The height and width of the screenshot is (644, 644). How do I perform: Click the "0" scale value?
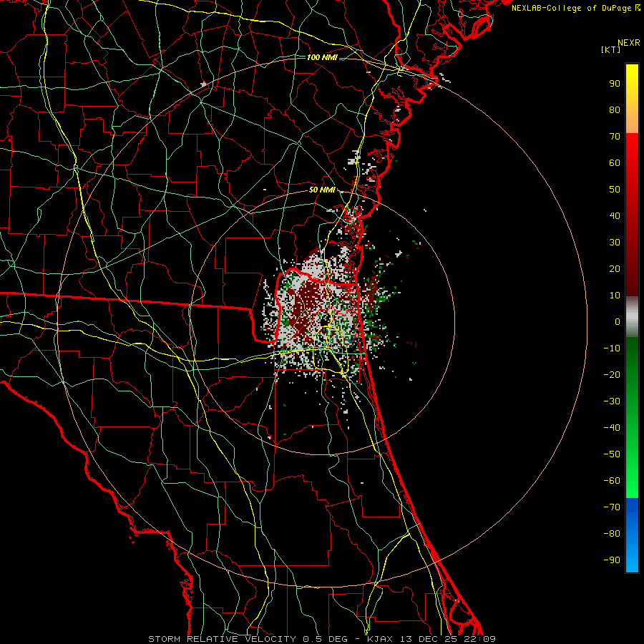618,322
